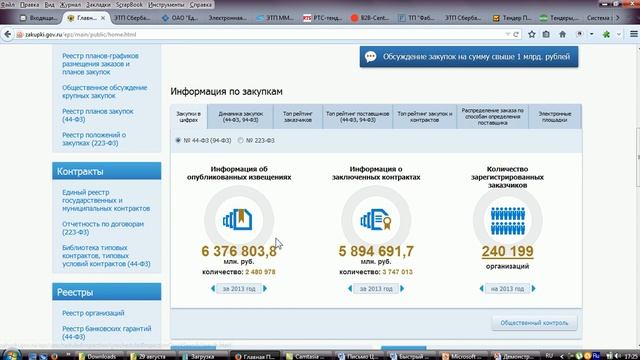This screenshot has width=640, height=360.
Task: Open the Файл menu
Action: click(7, 5)
